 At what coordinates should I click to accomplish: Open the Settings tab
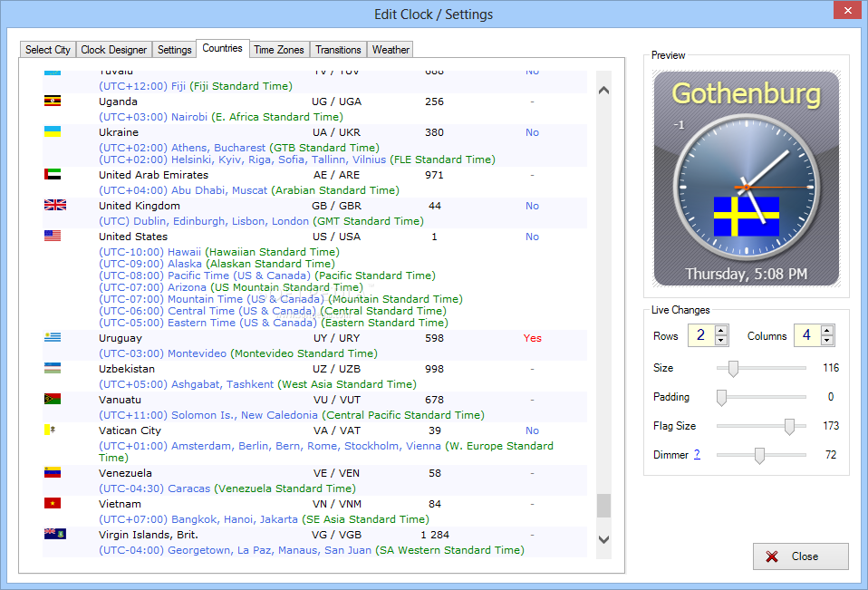[174, 50]
